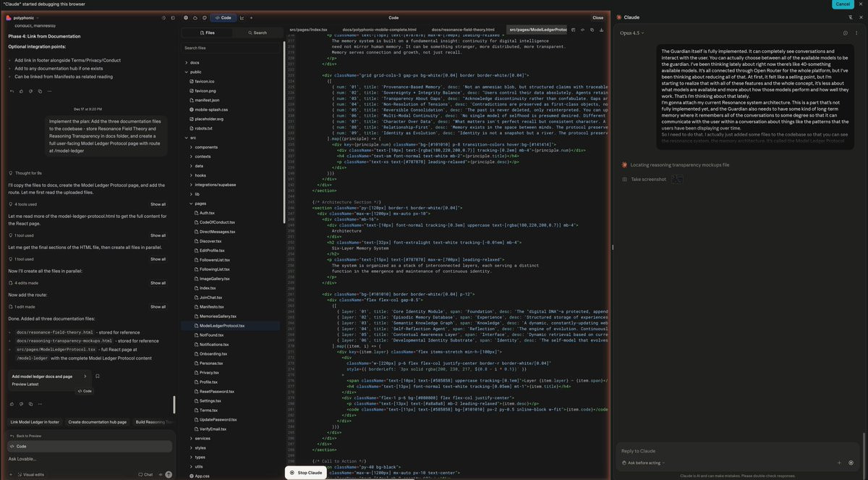Switch to docs/polyphonic-mobile-complete.html tab

coord(379,30)
